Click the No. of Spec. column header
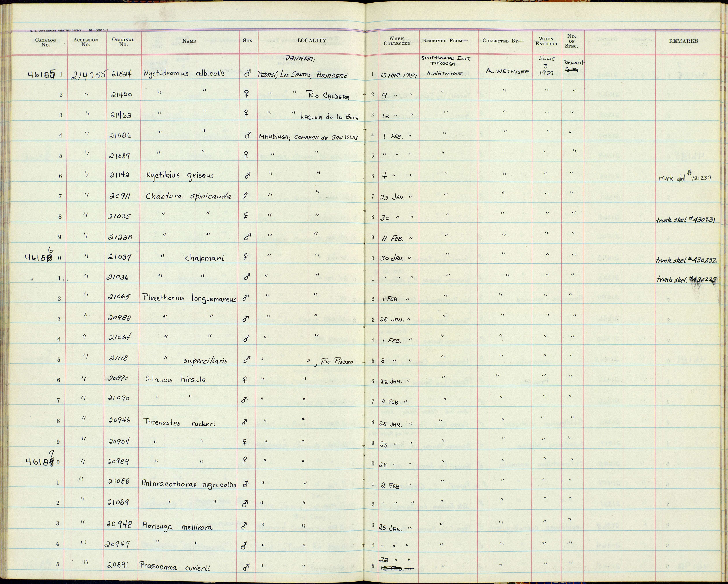 click(x=572, y=41)
